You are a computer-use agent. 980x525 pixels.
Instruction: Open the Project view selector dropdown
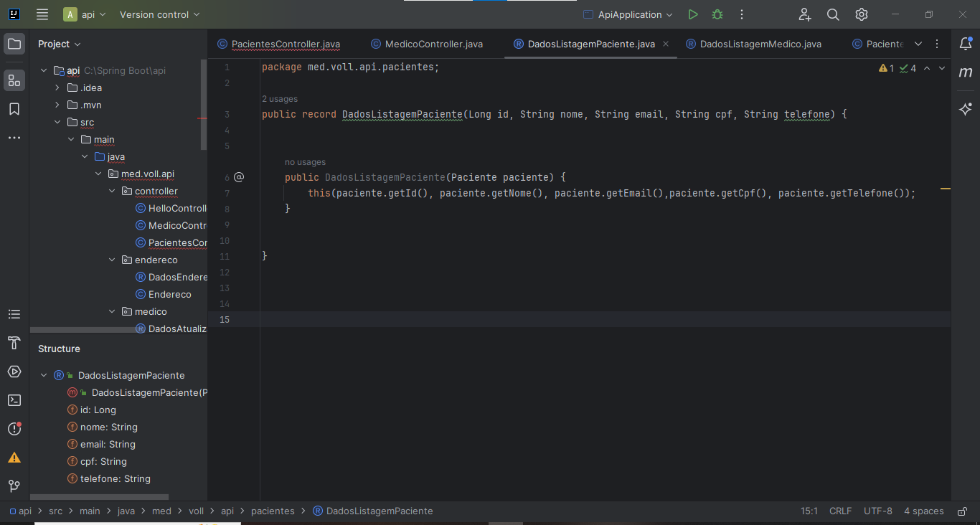[x=60, y=44]
